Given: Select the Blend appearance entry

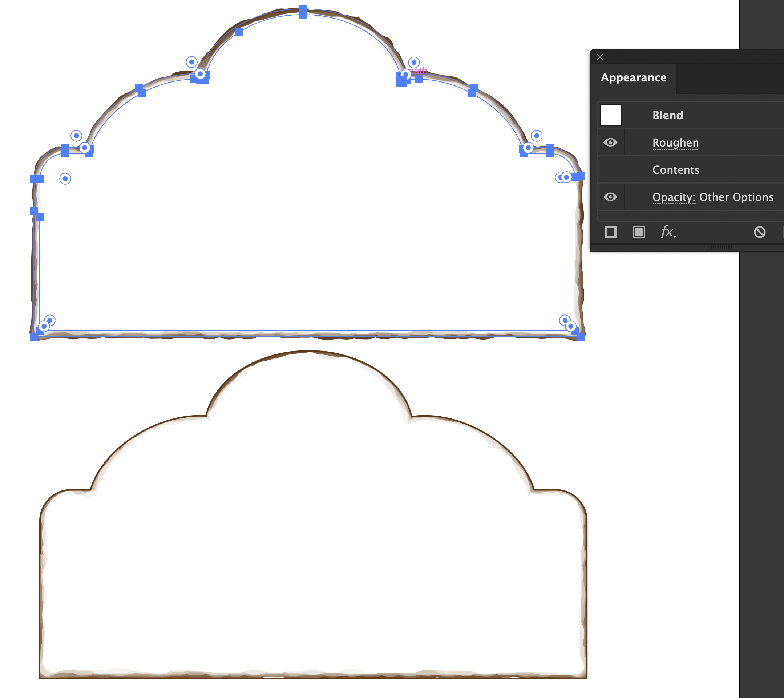Looking at the screenshot, I should [x=668, y=115].
